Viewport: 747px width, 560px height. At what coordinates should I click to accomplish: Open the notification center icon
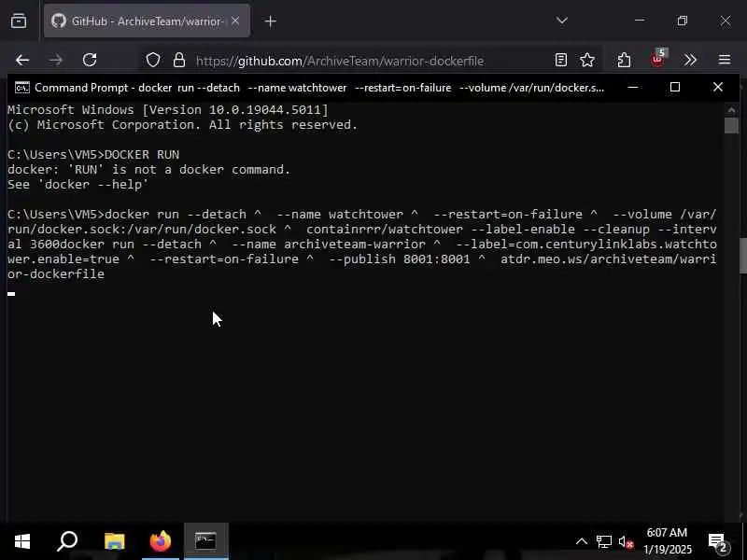point(718,542)
